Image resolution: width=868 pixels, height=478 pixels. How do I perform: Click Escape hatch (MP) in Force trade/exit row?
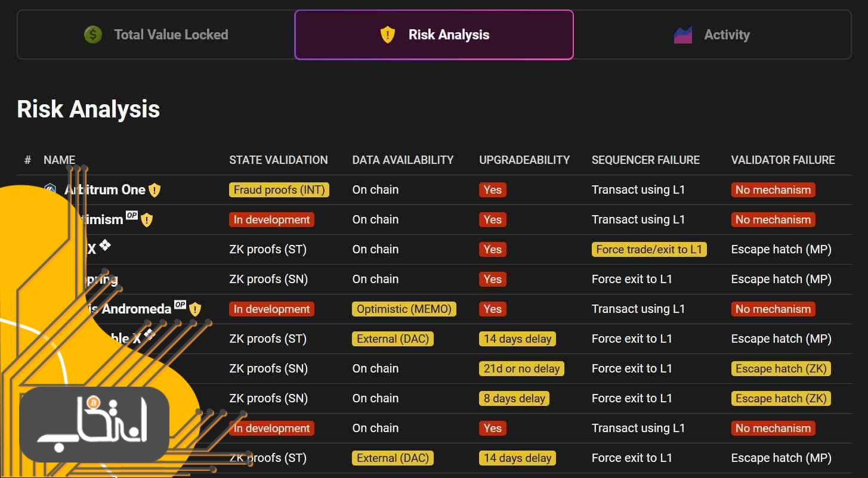coord(781,249)
